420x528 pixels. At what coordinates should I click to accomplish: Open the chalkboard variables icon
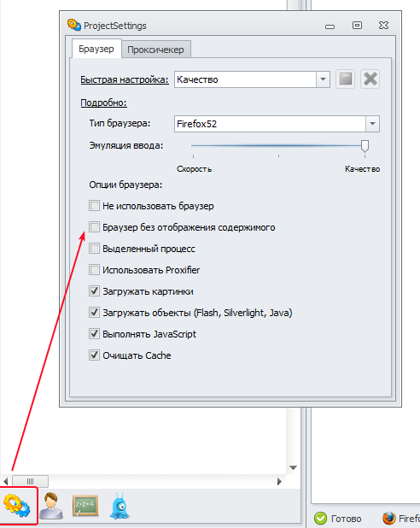(85, 506)
